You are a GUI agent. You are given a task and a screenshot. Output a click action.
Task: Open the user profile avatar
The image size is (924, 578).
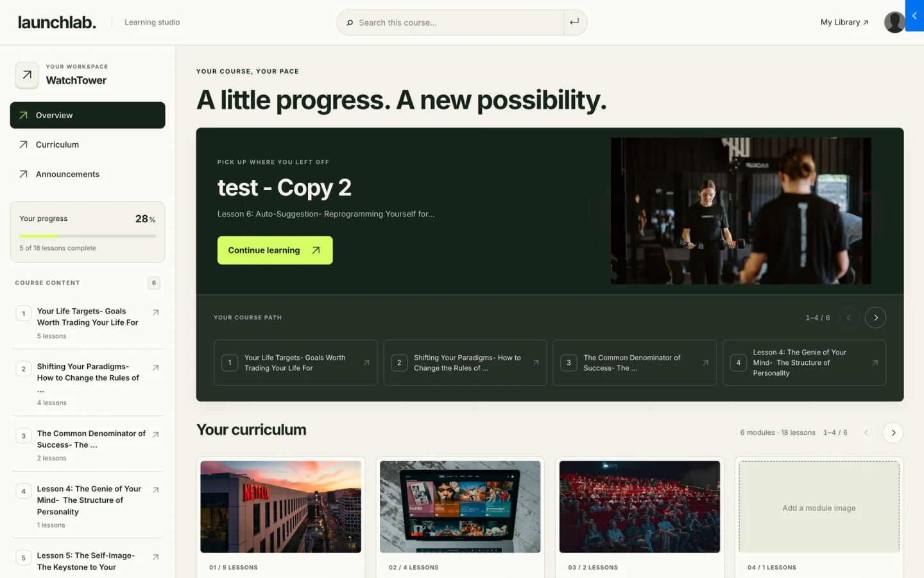894,22
